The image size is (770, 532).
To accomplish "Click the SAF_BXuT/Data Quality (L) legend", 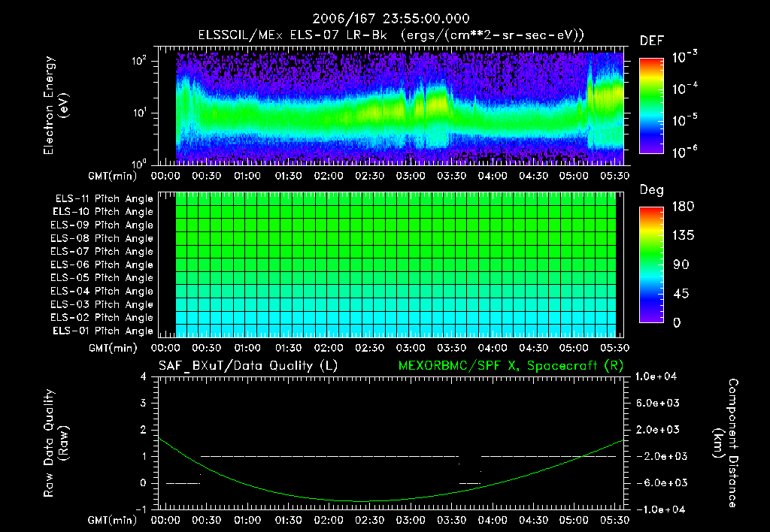I will pyautogui.click(x=248, y=366).
